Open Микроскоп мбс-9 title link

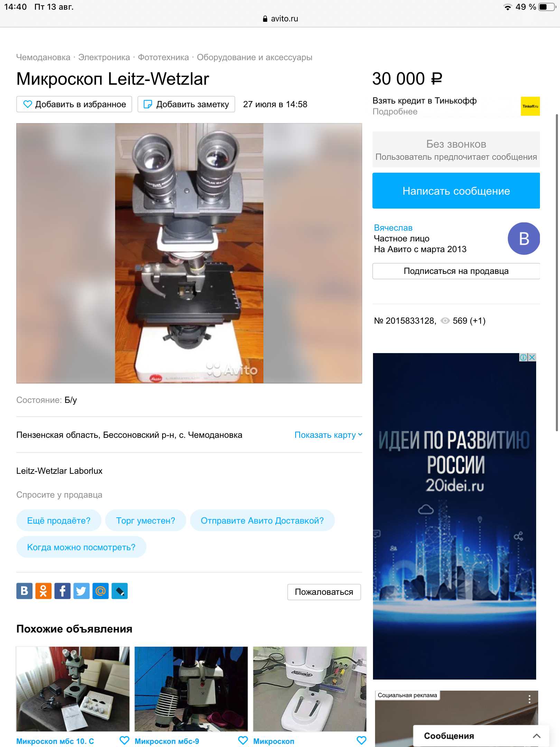[x=167, y=741]
